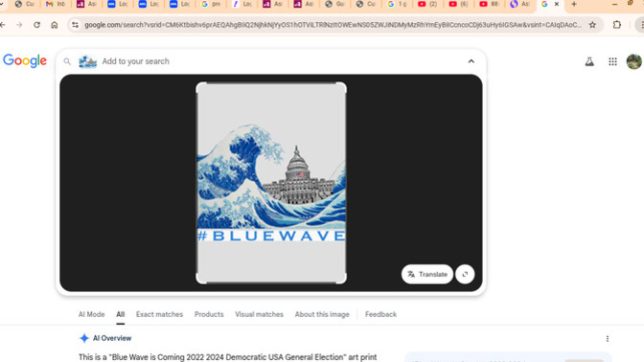The width and height of the screenshot is (644, 362).
Task: Switch to the Google tab labeled pre
Action: 211,4
